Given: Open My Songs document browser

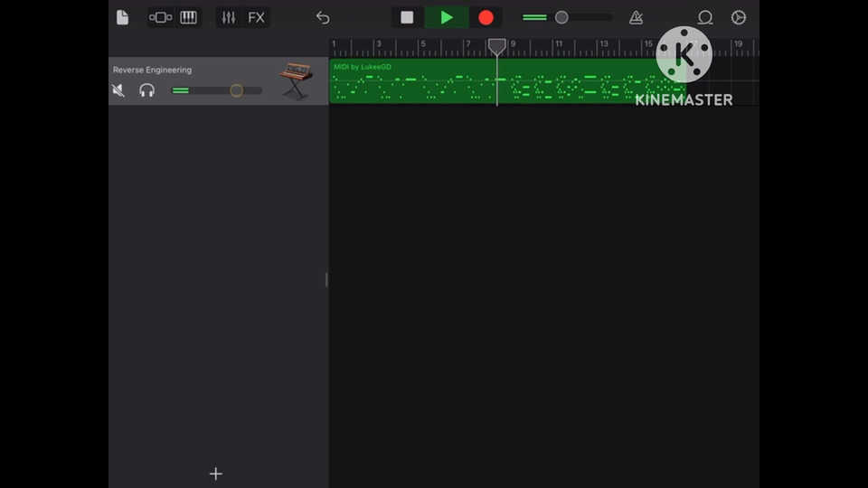Looking at the screenshot, I should coord(122,18).
